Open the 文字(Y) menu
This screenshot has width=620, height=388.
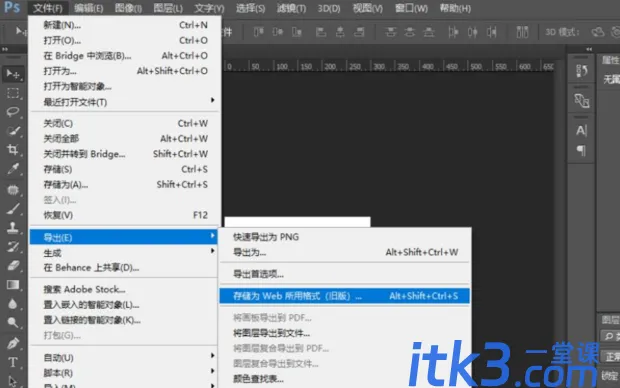pyautogui.click(x=209, y=8)
